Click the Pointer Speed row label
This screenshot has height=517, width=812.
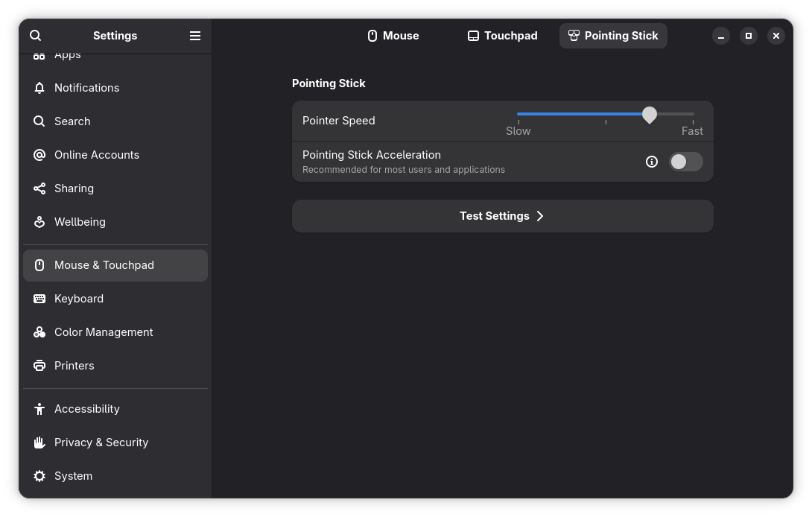[339, 121]
